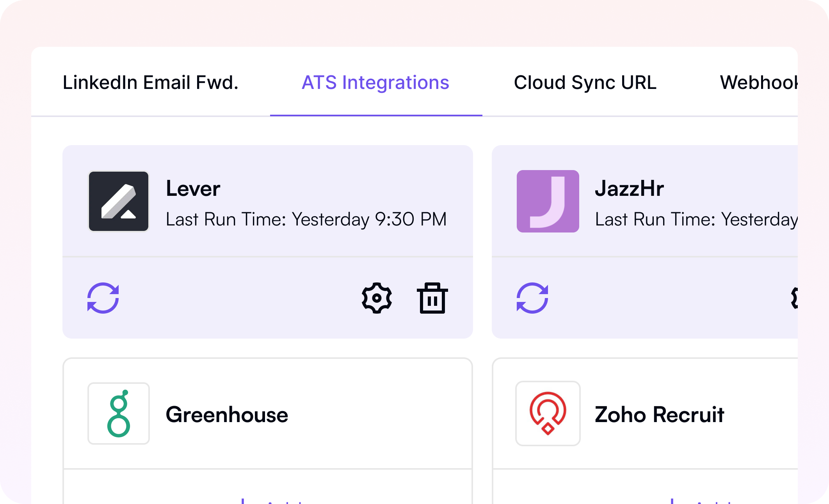Screen dimensions: 829x504
Task: Delete the Lever integration with trash icon
Action: [x=432, y=298]
